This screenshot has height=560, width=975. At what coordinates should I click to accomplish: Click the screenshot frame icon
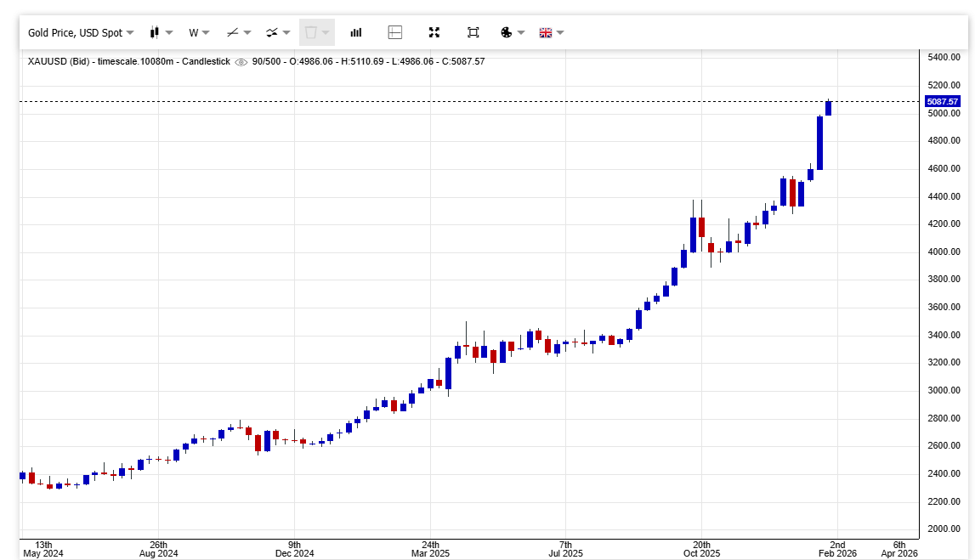(x=473, y=32)
